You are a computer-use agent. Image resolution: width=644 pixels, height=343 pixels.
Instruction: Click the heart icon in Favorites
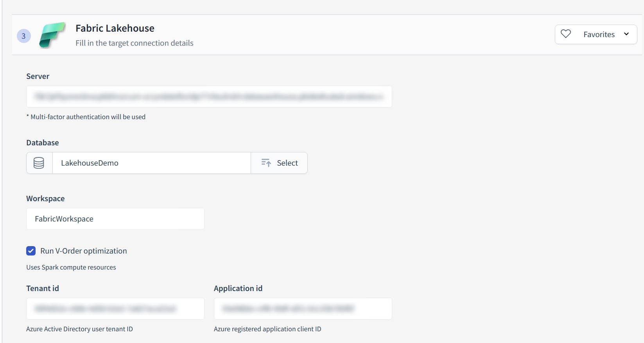[565, 34]
